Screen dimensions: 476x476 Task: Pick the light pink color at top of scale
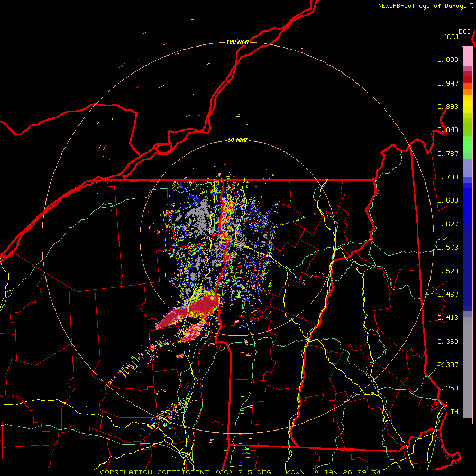click(467, 56)
